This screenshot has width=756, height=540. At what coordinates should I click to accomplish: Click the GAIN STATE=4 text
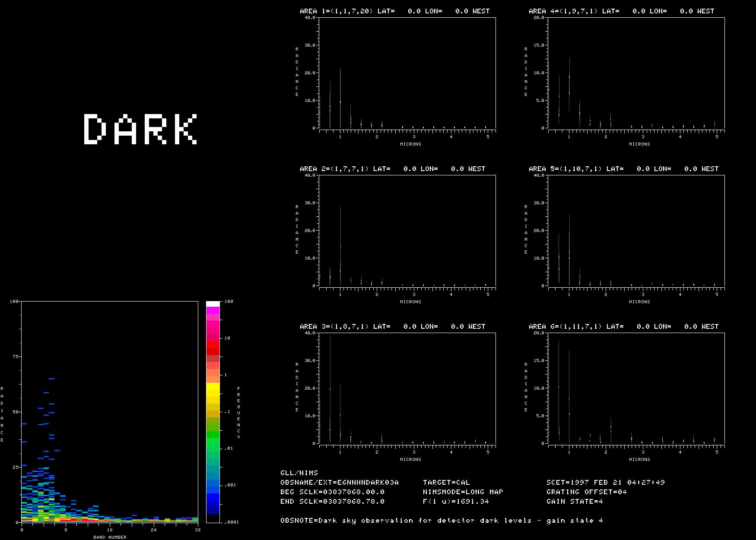(x=575, y=502)
